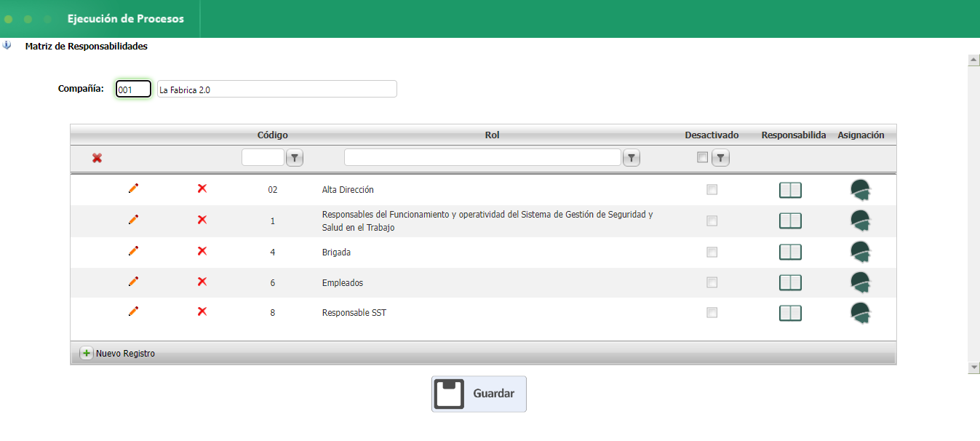980x441 pixels.
Task: Toggle Desactivado checkbox for Empleados
Action: coord(712,282)
